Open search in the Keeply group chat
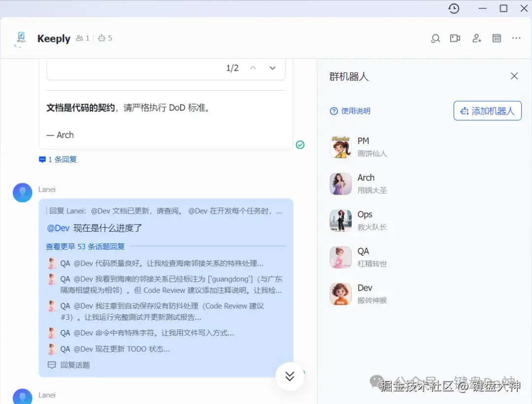Image resolution: width=532 pixels, height=404 pixels. coord(435,38)
